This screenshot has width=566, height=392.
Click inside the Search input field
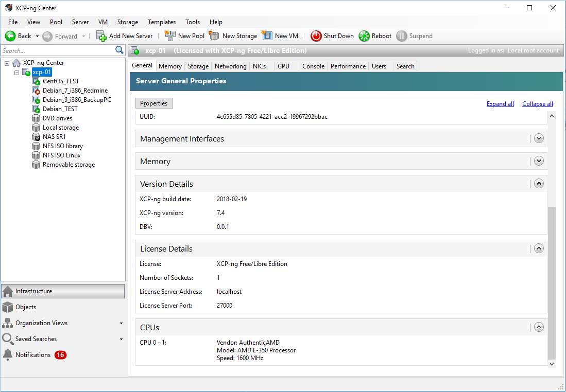[x=58, y=50]
